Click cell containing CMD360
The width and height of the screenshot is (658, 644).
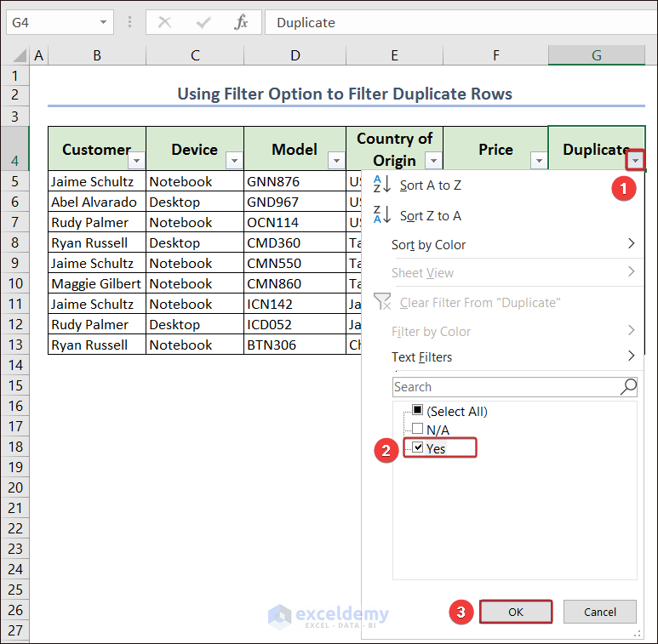point(295,242)
